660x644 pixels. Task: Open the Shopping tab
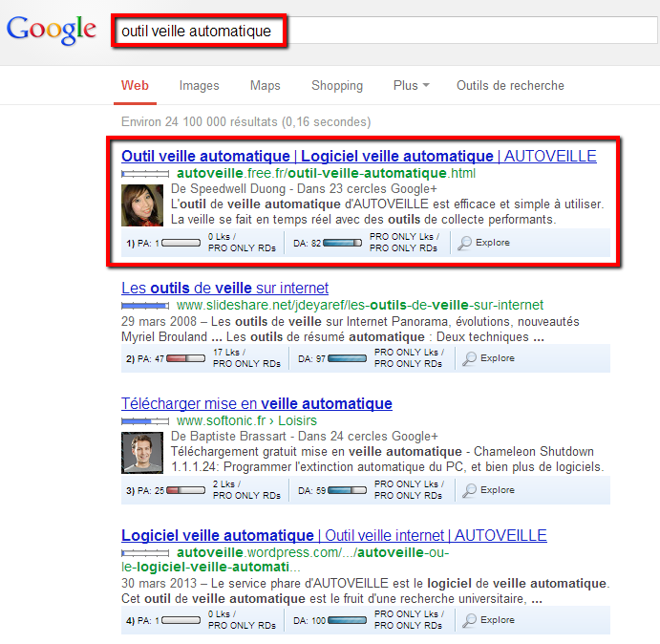pyautogui.click(x=336, y=86)
